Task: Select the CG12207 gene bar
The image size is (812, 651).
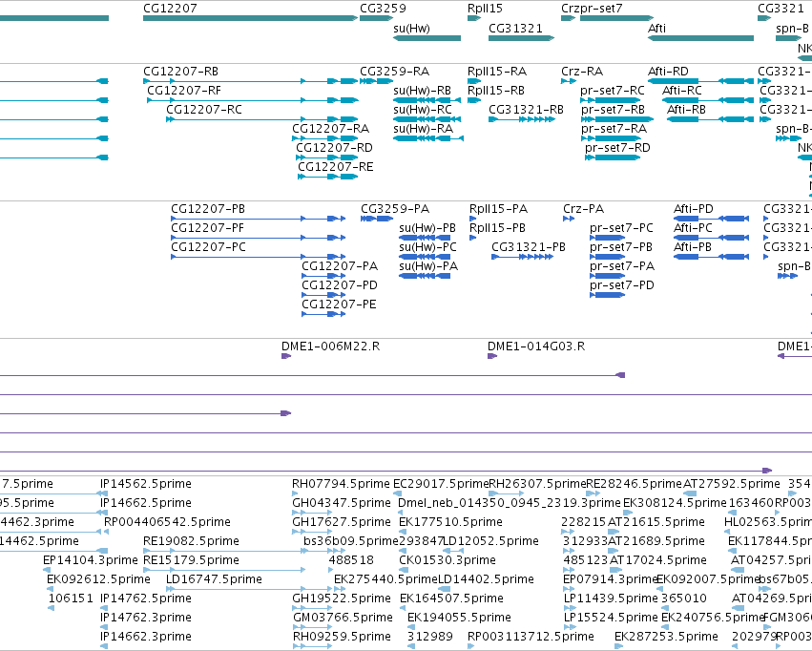Action: tap(250, 18)
